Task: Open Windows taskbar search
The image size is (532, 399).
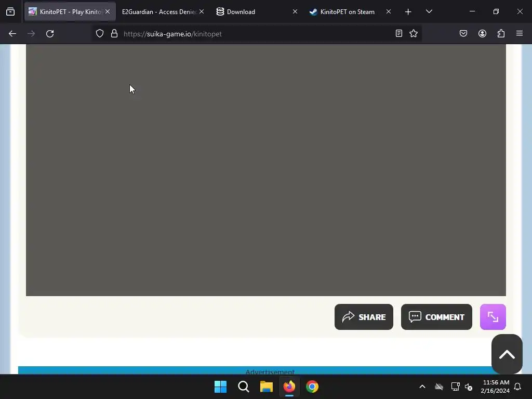Action: click(x=244, y=387)
